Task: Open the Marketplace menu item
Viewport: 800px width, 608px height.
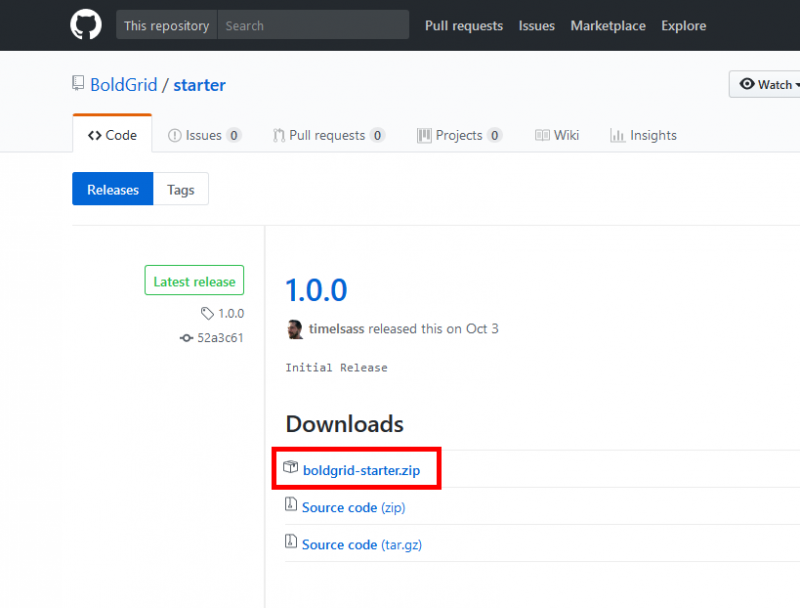Action: point(608,26)
